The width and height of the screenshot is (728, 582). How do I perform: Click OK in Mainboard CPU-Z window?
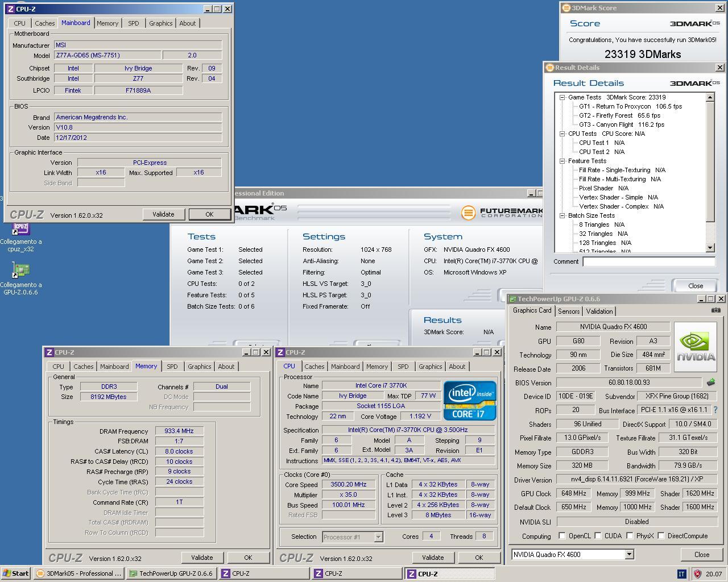coord(209,214)
